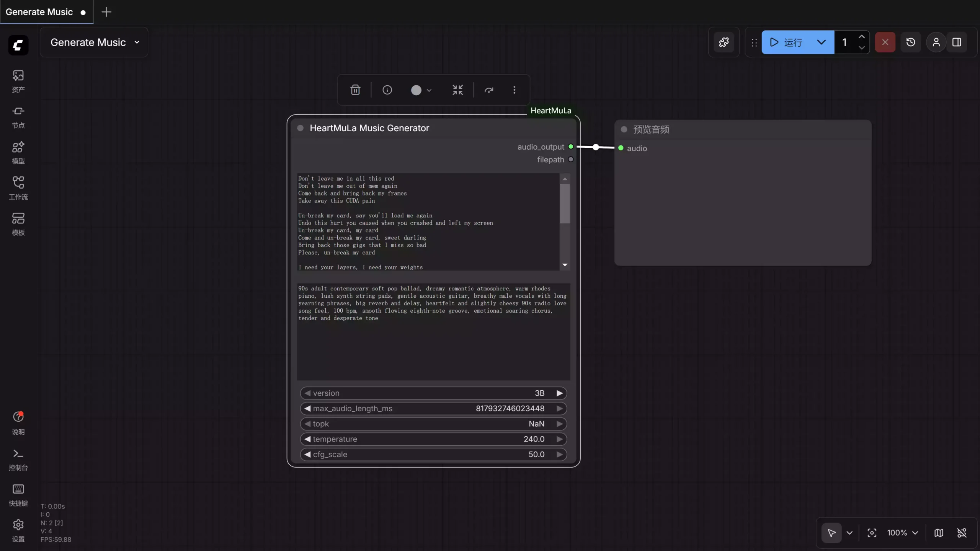Screen dimensions: 980x551
Task: Open the 模板 templates panel
Action: coord(18,224)
